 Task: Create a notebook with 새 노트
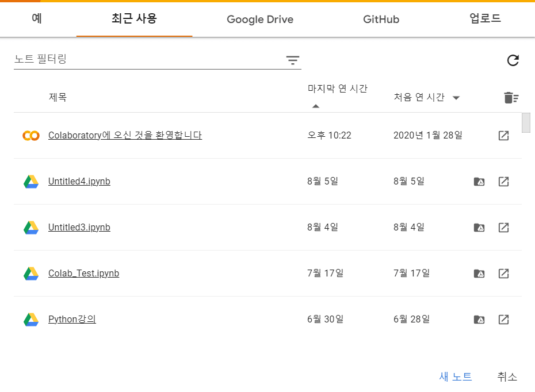coord(456,376)
